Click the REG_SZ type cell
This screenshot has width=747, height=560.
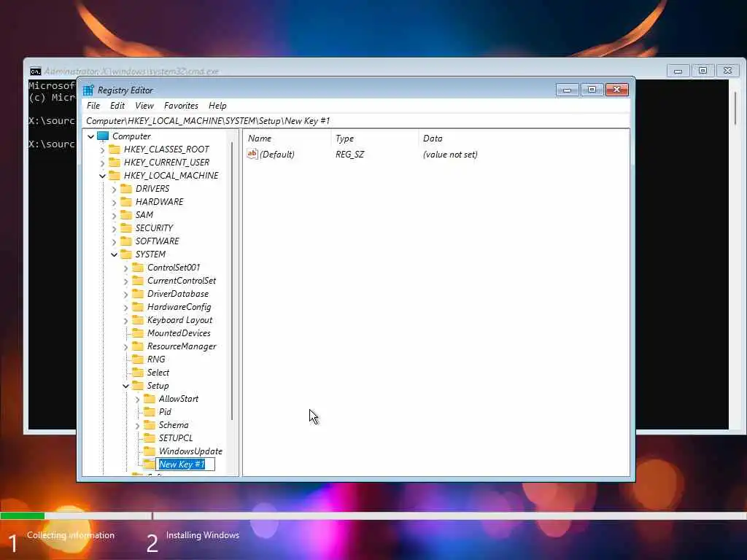(x=349, y=155)
